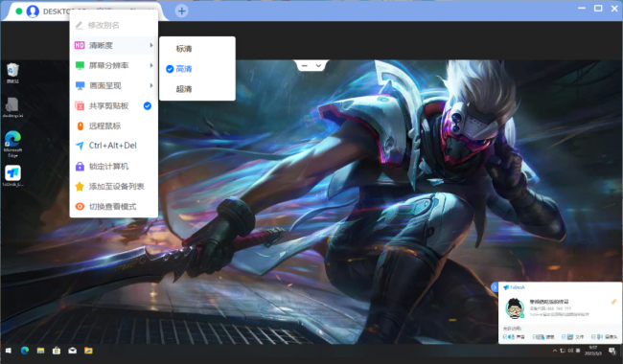Open File Explorer from the remote taskbar
Viewport: 623px width, 364px height.
point(40,351)
